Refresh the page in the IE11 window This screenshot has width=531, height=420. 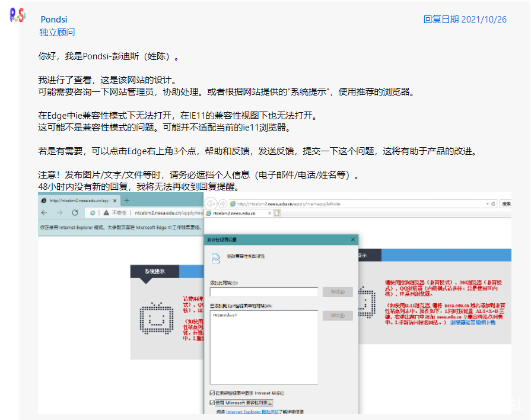pos(494,204)
